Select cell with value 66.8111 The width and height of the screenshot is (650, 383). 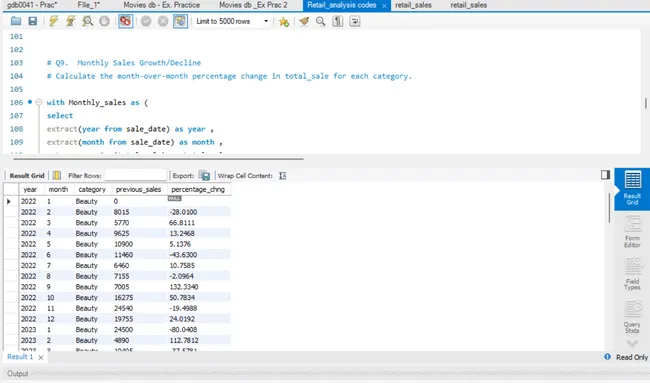199,223
